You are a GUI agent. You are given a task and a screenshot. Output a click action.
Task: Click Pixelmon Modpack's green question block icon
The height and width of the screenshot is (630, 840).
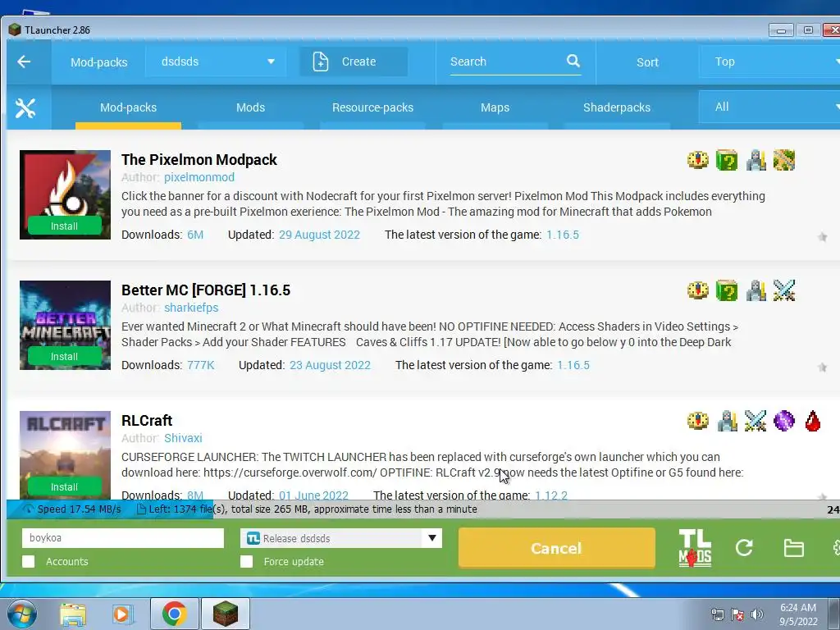[727, 160]
